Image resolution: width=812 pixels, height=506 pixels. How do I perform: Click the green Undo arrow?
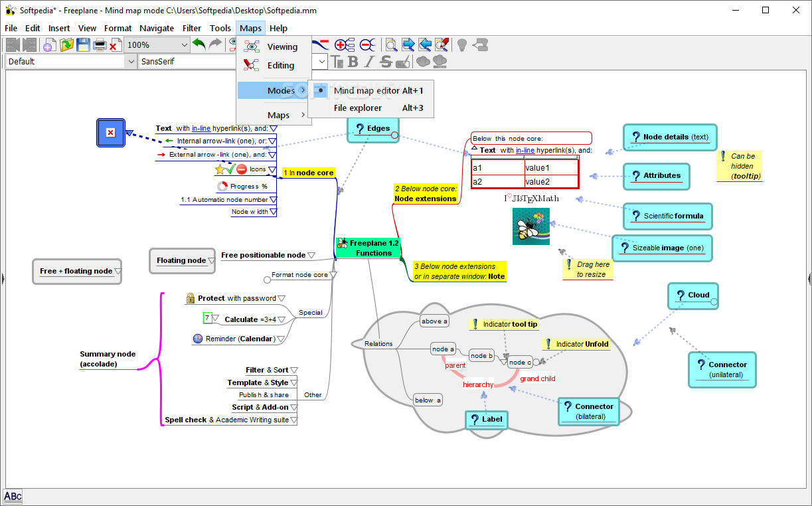199,44
